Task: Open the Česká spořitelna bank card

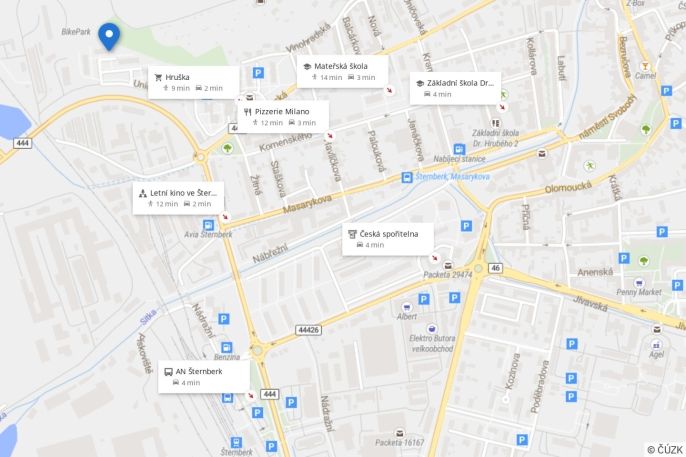Action: click(388, 239)
